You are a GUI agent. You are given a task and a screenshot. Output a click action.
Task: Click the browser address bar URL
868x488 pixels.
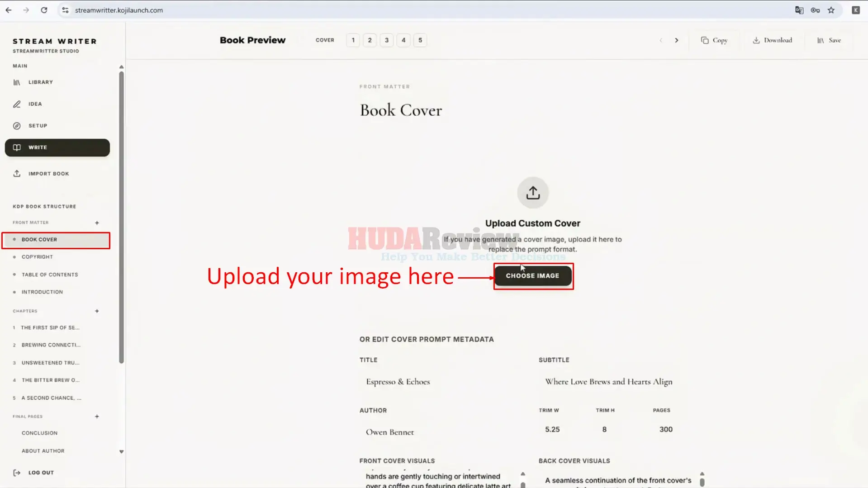119,10
